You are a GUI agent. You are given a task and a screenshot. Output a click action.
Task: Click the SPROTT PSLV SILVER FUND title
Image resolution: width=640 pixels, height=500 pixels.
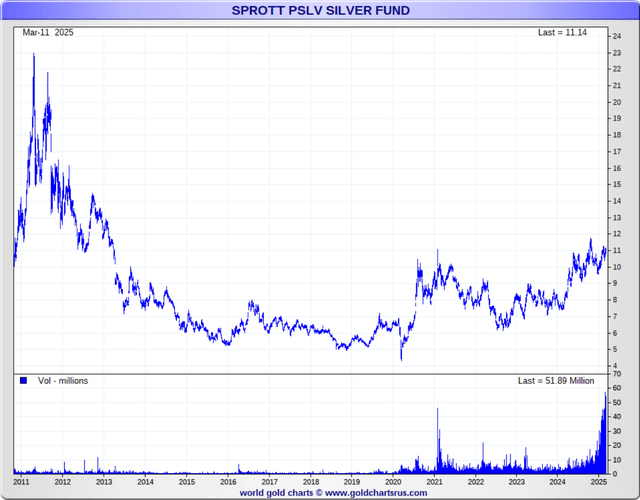[320, 10]
